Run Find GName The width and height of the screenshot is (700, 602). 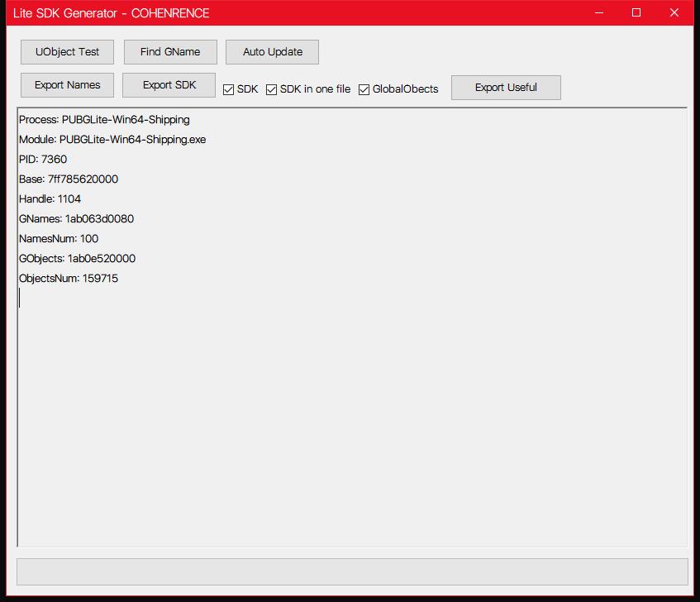[x=170, y=52]
